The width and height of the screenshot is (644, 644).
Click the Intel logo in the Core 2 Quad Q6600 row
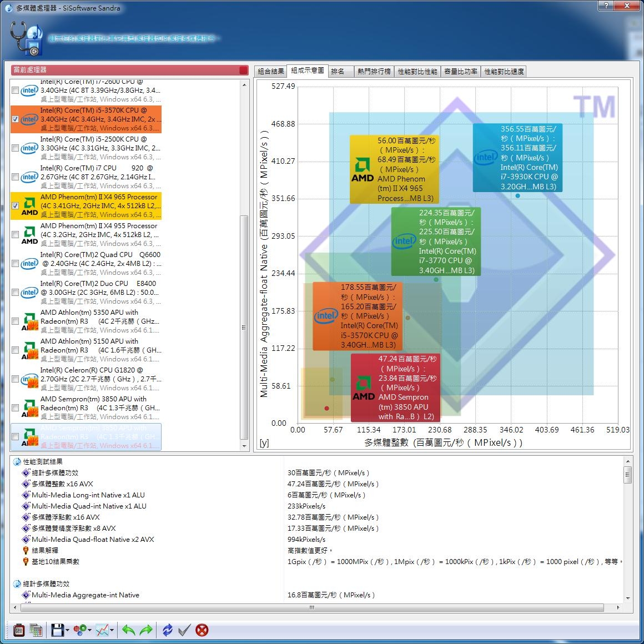pos(29,263)
